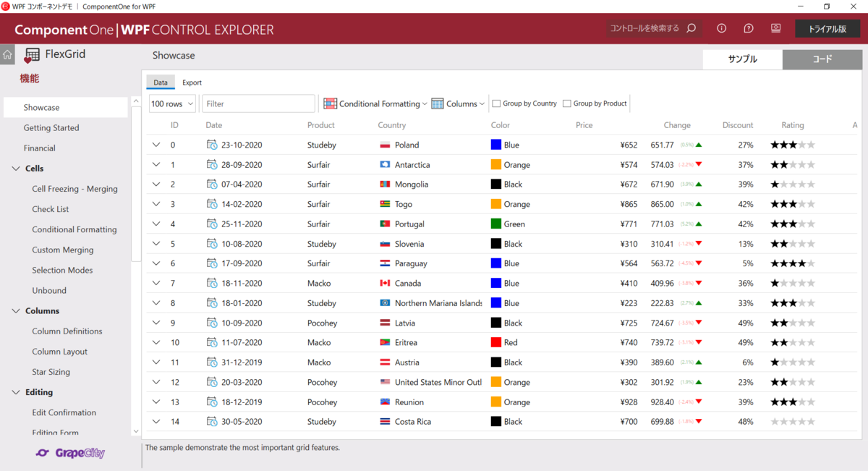Sort by the Price column header
Viewport: 868px width, 471px height.
coord(584,125)
